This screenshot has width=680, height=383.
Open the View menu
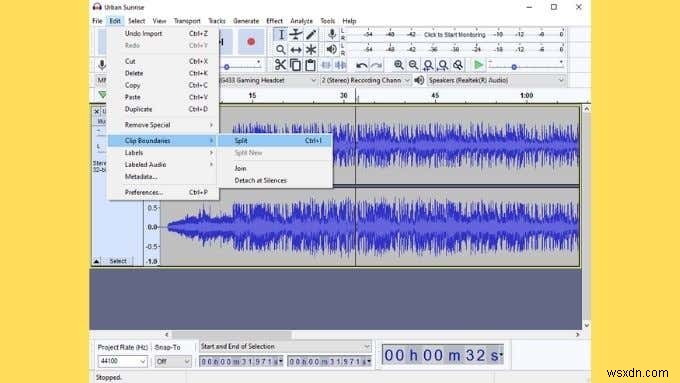[159, 21]
